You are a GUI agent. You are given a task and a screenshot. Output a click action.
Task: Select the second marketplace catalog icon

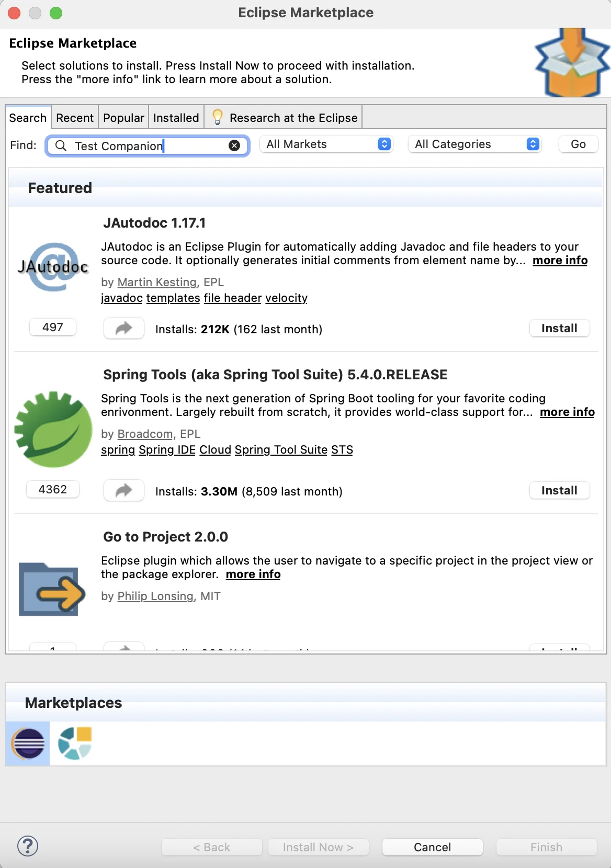point(75,743)
